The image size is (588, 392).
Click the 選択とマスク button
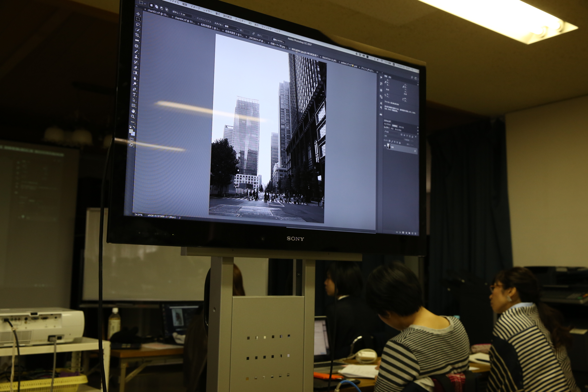coord(279,41)
